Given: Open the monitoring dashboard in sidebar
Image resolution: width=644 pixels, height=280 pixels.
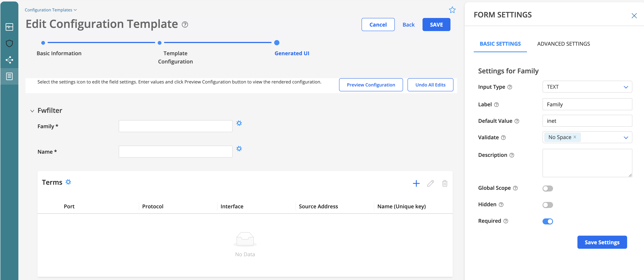Looking at the screenshot, I should tap(9, 27).
